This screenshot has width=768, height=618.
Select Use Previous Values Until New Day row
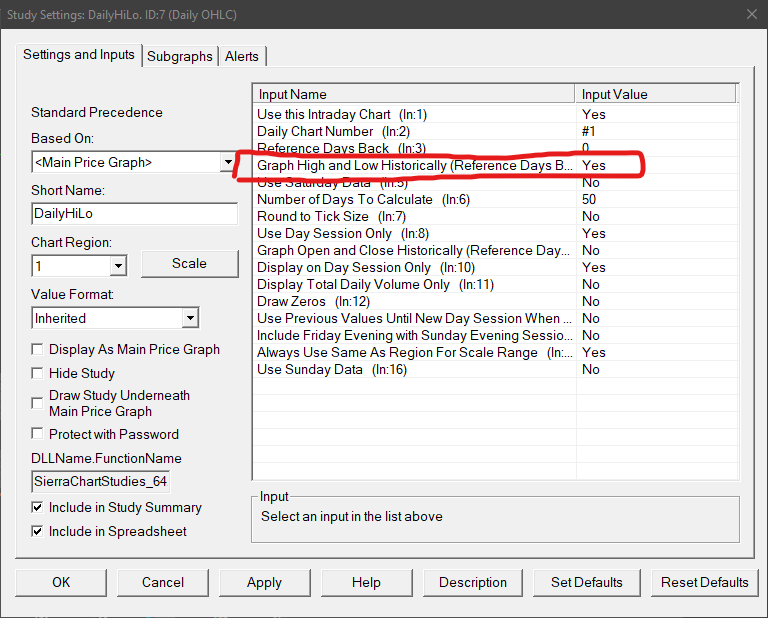pyautogui.click(x=496, y=318)
